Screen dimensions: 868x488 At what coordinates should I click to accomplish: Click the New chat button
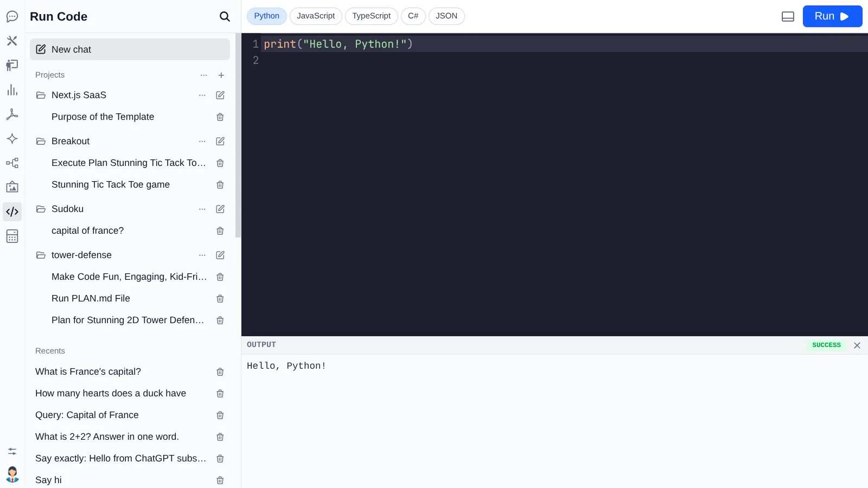130,49
